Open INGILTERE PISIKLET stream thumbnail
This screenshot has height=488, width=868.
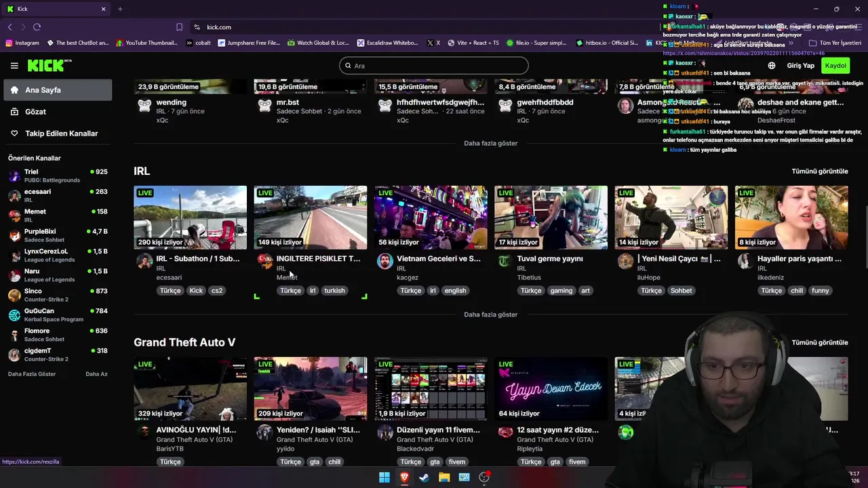(311, 218)
